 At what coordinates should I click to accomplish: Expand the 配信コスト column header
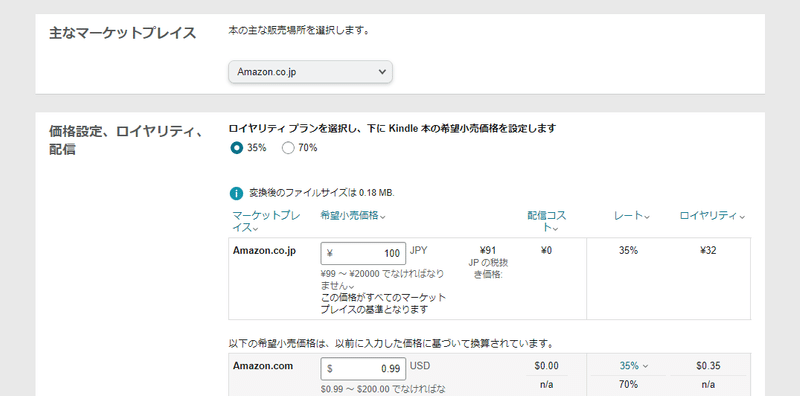[x=546, y=221]
